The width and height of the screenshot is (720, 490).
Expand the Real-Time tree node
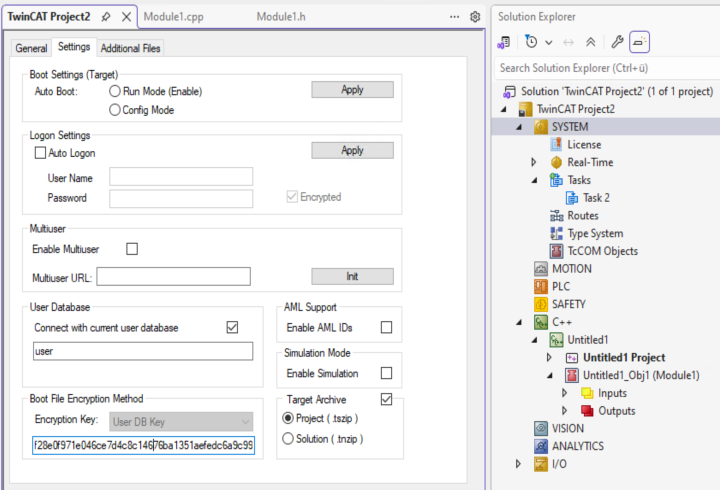(533, 162)
